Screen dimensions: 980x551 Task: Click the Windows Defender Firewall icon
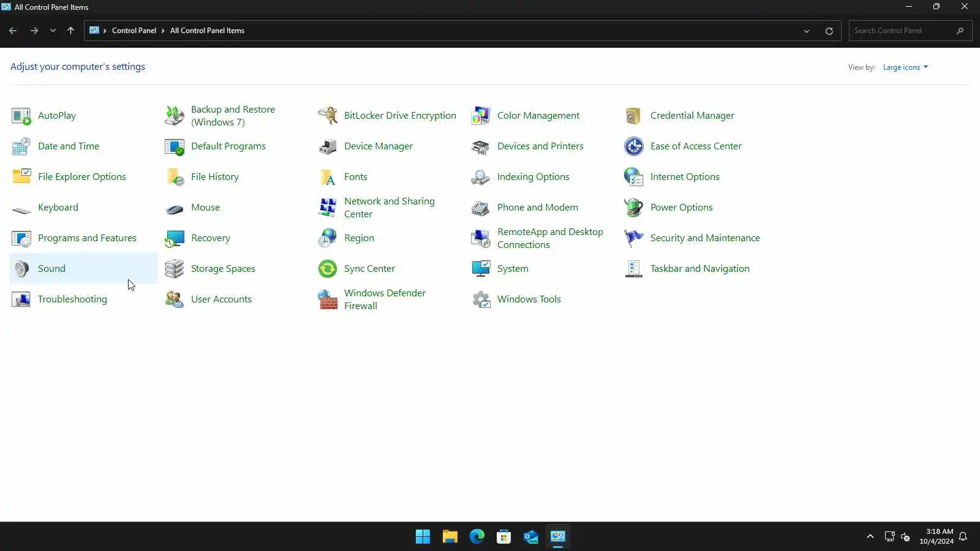click(328, 299)
